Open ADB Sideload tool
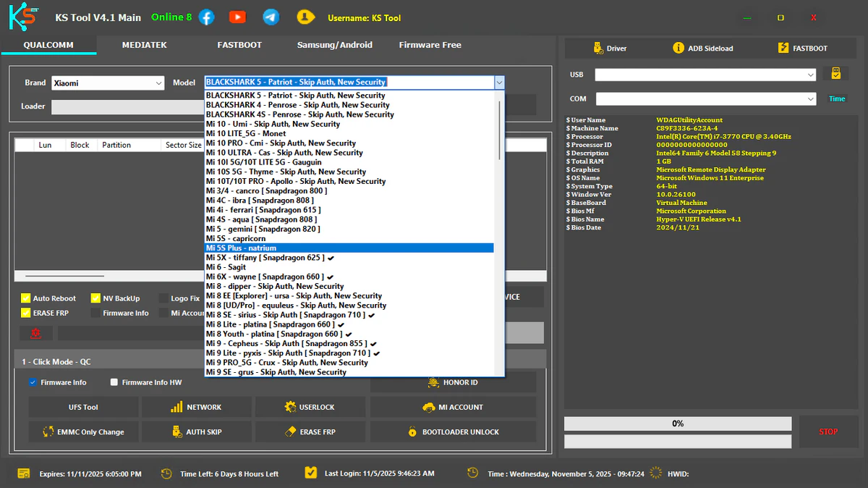Image resolution: width=868 pixels, height=488 pixels. [702, 49]
